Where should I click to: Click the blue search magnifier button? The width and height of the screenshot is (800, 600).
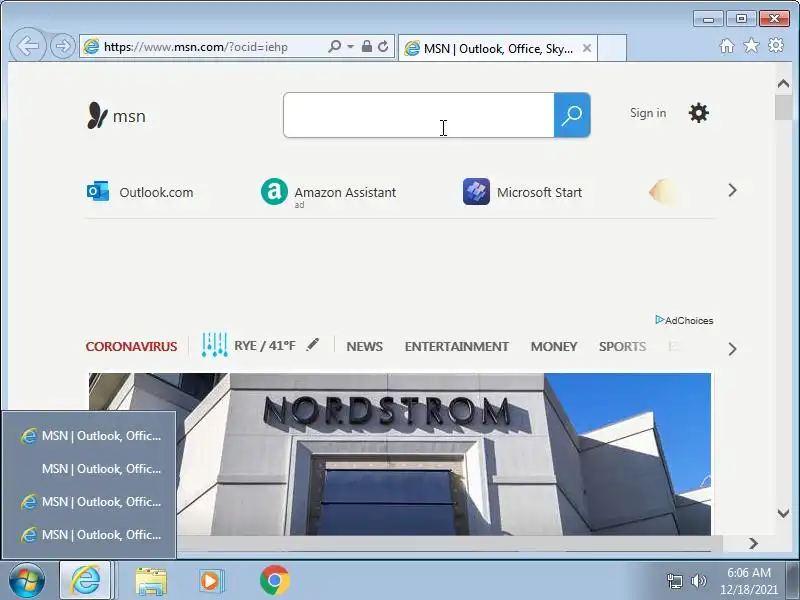[572, 115]
